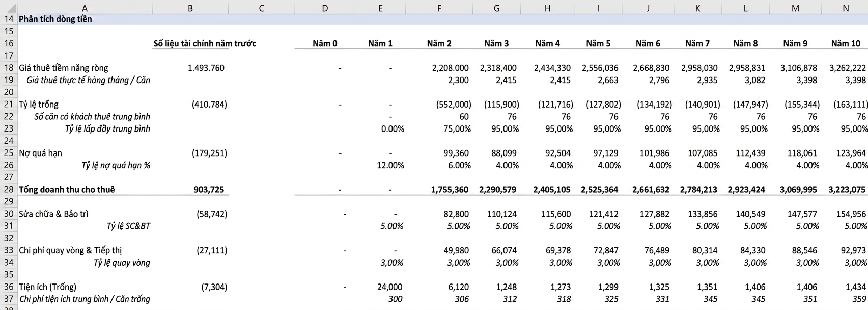This screenshot has height=310, width=868.
Task: Select row 28 header
Action: [x=8, y=189]
